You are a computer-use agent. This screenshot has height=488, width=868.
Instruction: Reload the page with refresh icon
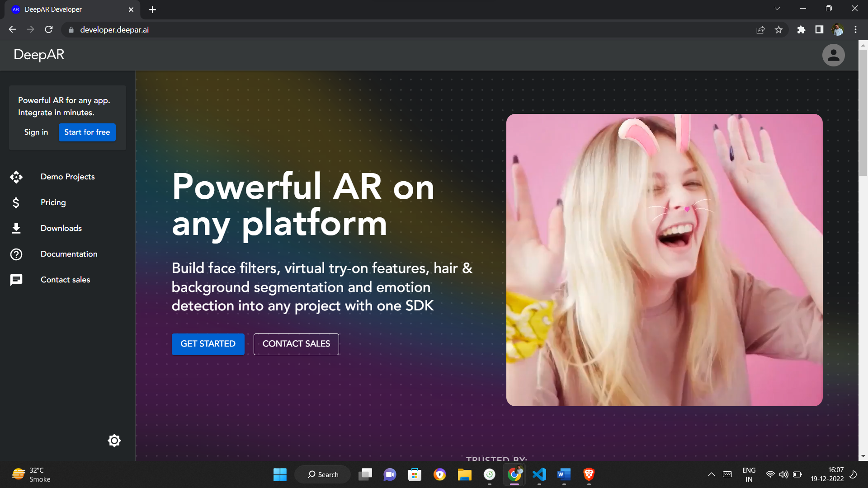(x=49, y=29)
